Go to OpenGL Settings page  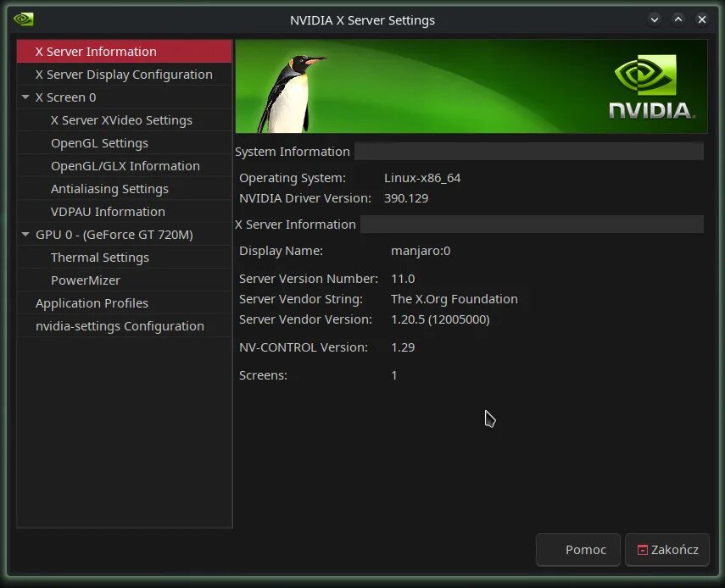tap(124, 143)
